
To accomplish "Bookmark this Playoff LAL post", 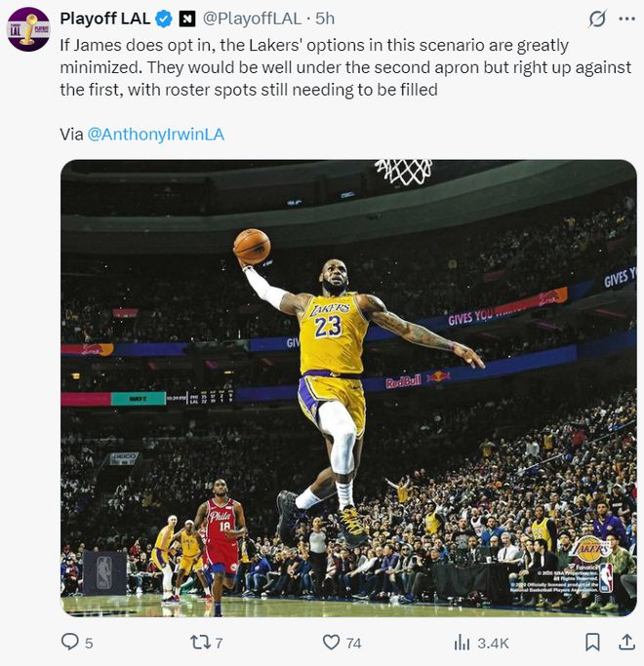I will coord(592,643).
